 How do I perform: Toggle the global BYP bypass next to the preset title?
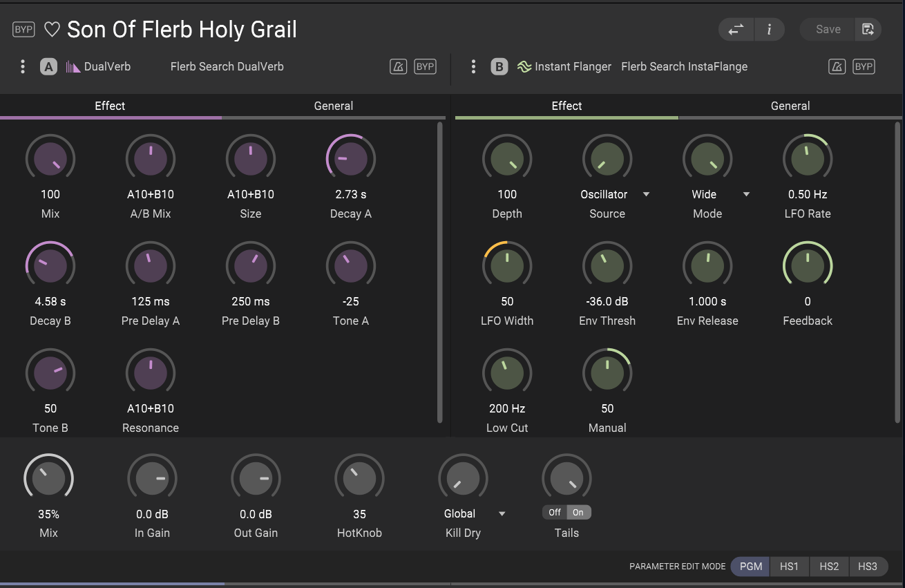click(23, 30)
